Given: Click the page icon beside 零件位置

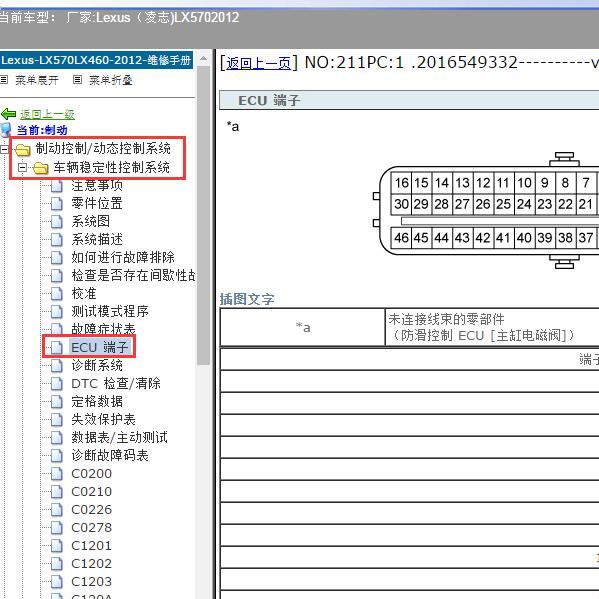Looking at the screenshot, I should pos(57,204).
